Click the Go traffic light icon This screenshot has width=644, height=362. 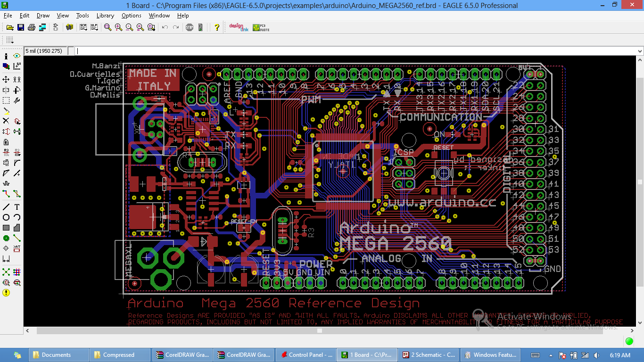point(200,27)
